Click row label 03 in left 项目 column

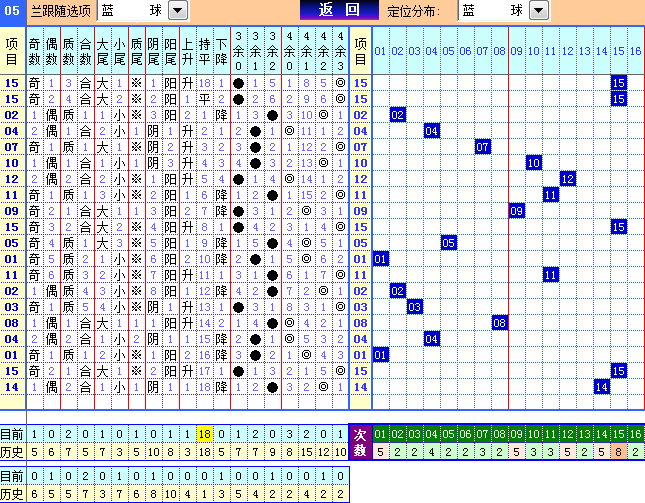click(12, 307)
